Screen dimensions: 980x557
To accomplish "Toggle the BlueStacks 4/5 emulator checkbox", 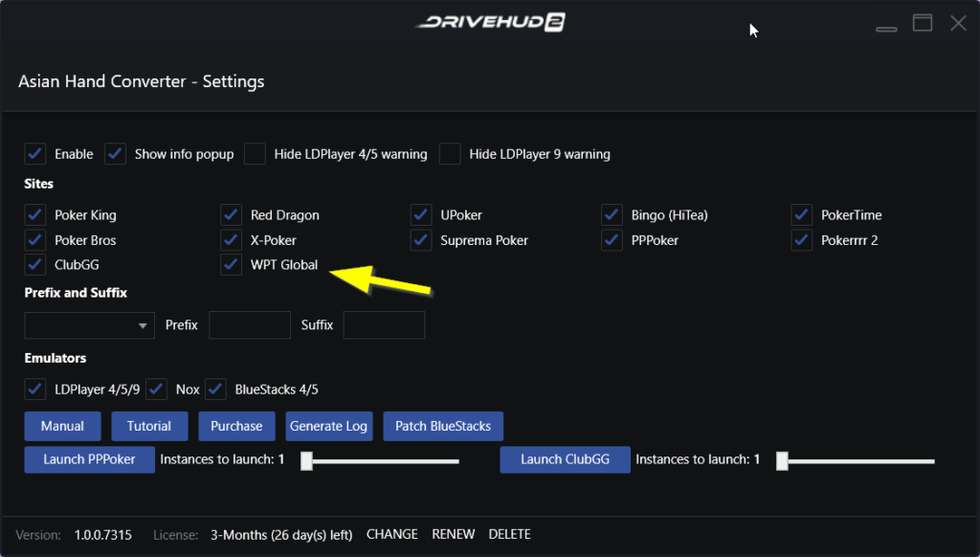I will pyautogui.click(x=215, y=389).
